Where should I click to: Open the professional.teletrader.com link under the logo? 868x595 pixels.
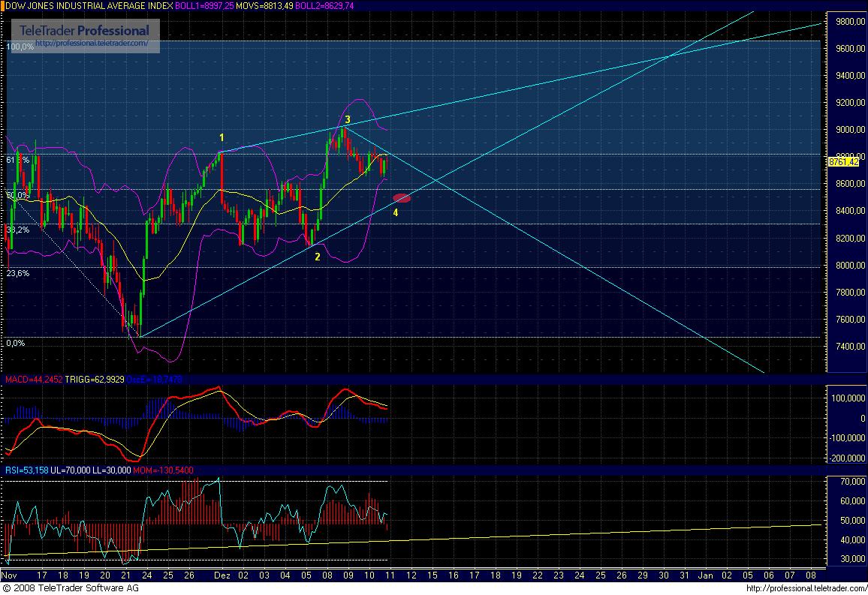tap(92, 43)
